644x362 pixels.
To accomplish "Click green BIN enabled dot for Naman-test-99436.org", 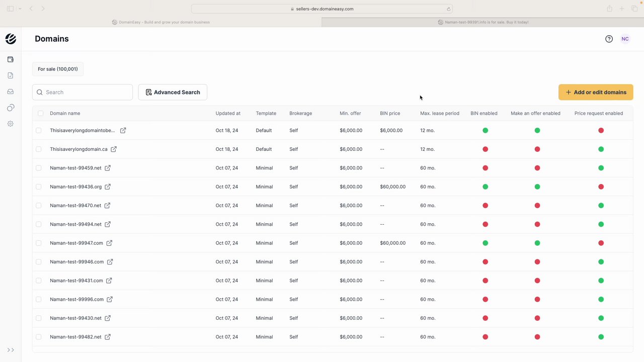I will tap(486, 187).
